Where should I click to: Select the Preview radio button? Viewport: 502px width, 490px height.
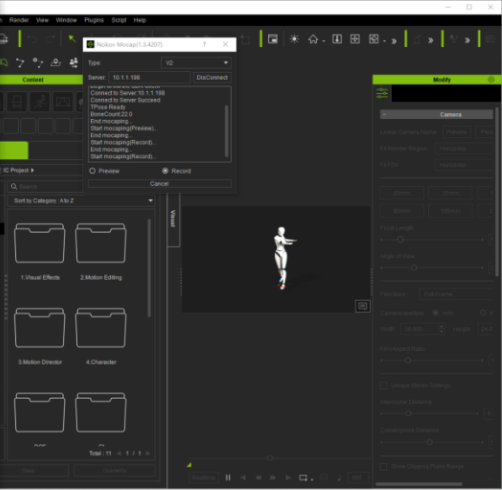tap(92, 171)
